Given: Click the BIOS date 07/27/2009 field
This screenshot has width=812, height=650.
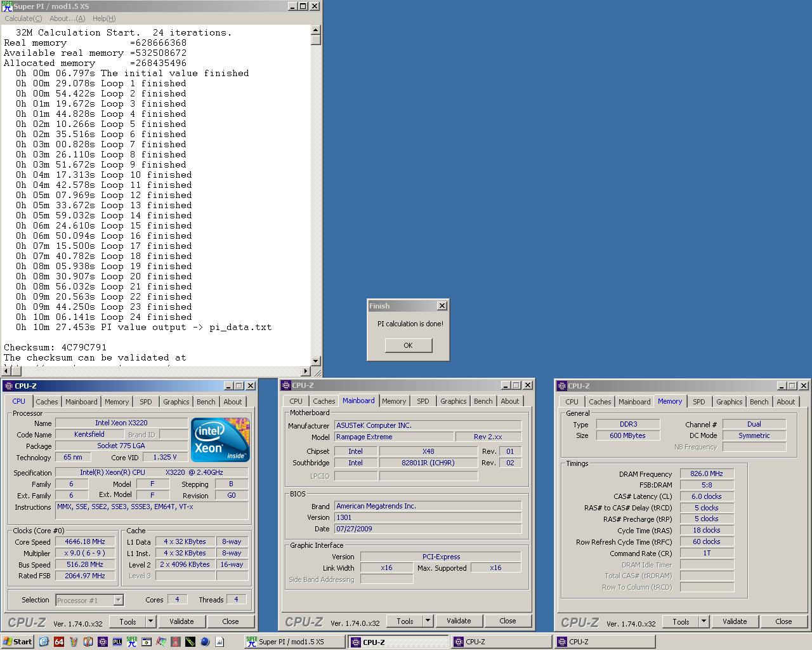Looking at the screenshot, I should [x=428, y=529].
